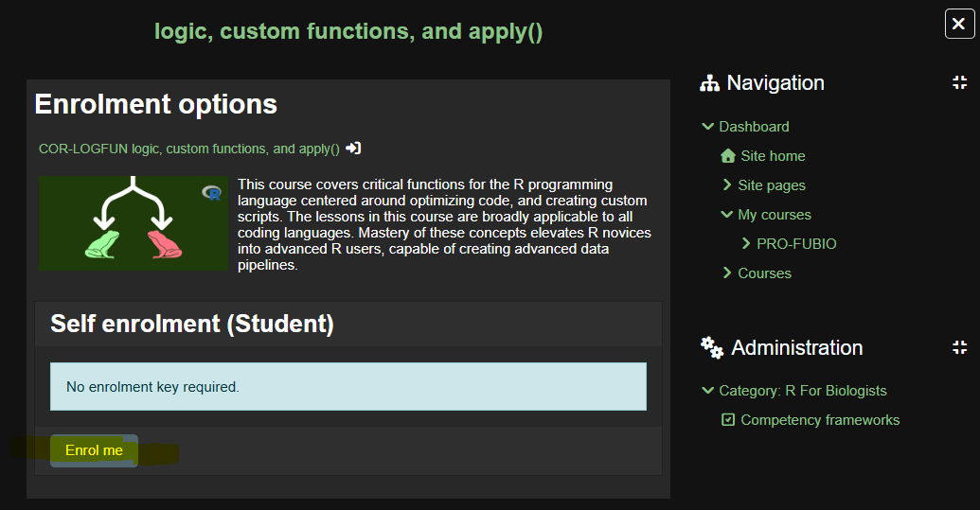The image size is (980, 510).
Task: Open the COR-LOGFUN course link
Action: 188,149
